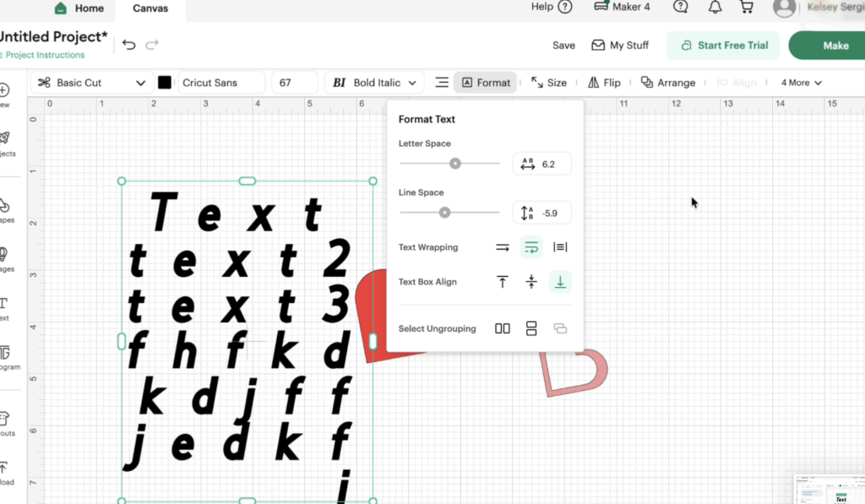Open the Help menu

point(552,7)
